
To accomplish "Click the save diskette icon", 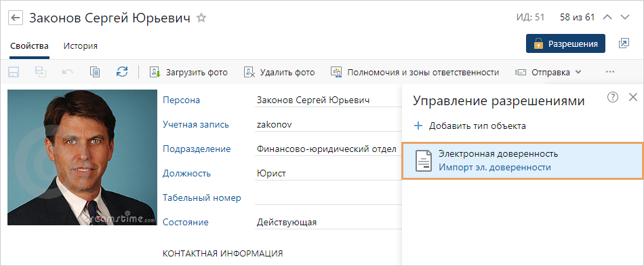I will (x=14, y=73).
